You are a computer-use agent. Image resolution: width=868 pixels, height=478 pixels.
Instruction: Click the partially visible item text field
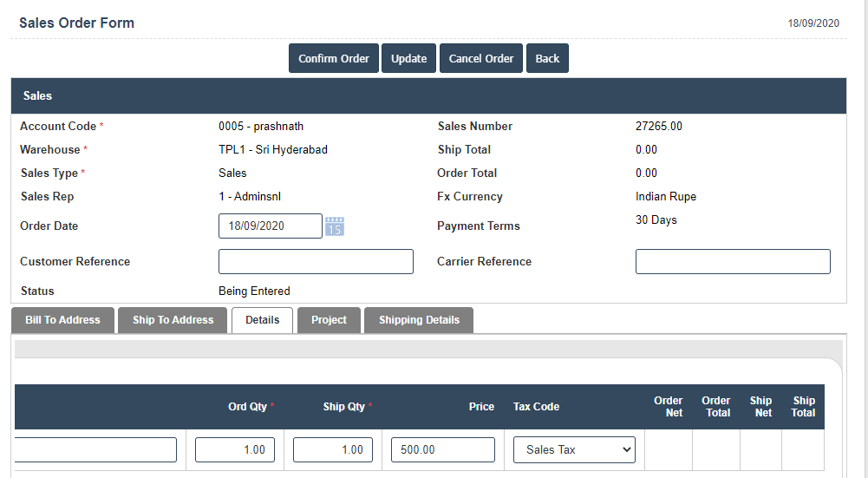pos(95,449)
